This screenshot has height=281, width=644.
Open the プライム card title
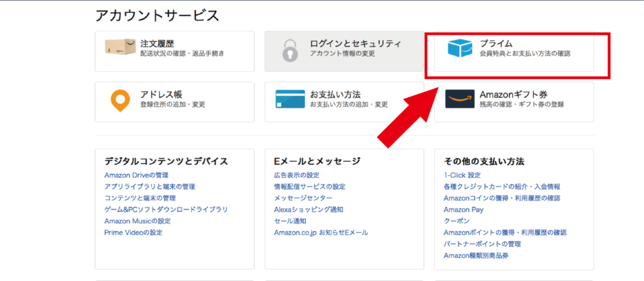[496, 43]
